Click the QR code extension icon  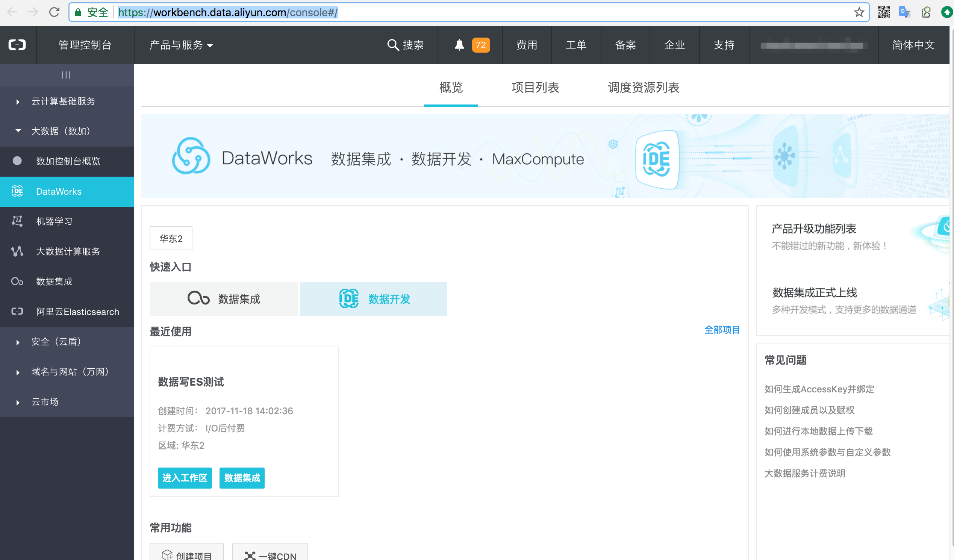tap(884, 12)
